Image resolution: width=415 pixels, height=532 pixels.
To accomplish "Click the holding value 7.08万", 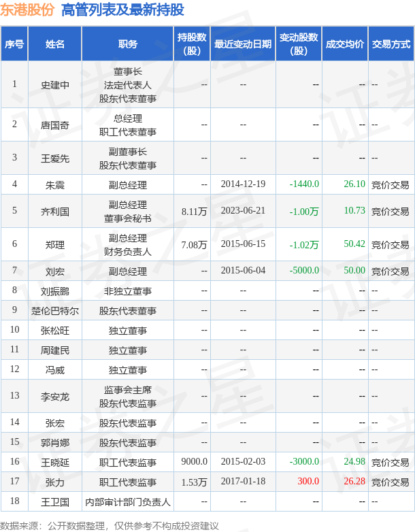I will tap(194, 245).
